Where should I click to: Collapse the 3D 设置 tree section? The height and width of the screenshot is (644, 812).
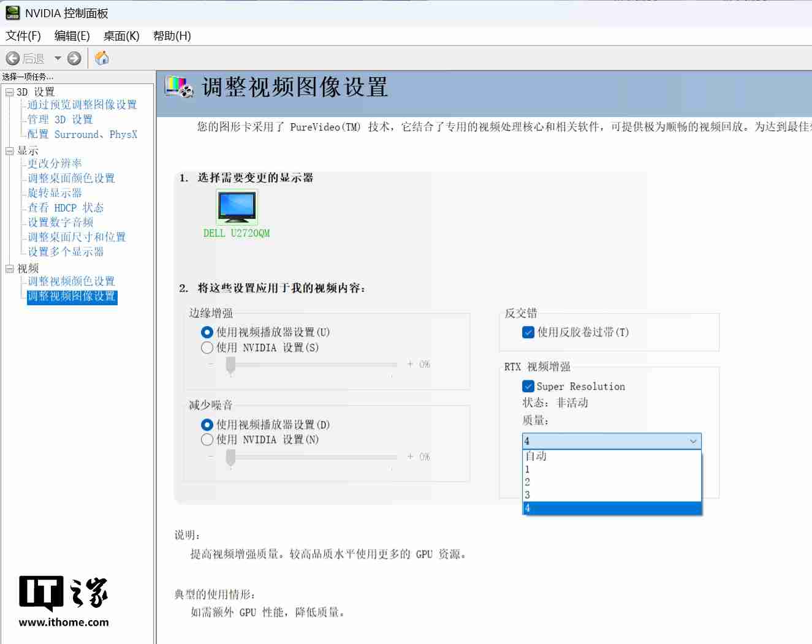(x=9, y=91)
